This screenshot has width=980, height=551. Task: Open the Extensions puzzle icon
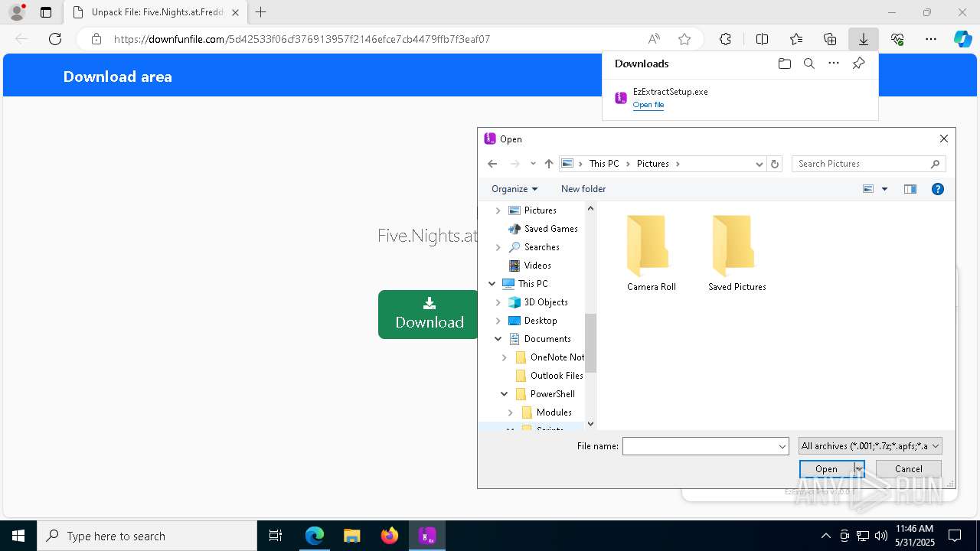tap(725, 39)
